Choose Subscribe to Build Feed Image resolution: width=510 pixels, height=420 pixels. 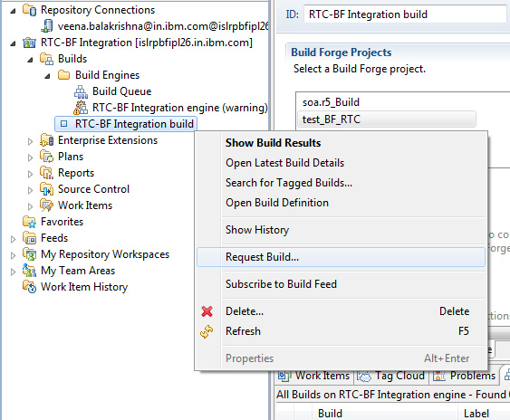coord(341,284)
